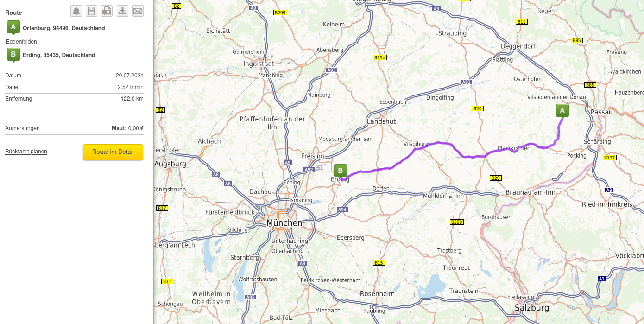Image resolution: width=644 pixels, height=324 pixels.
Task: Click München city label on map
Action: point(284,223)
